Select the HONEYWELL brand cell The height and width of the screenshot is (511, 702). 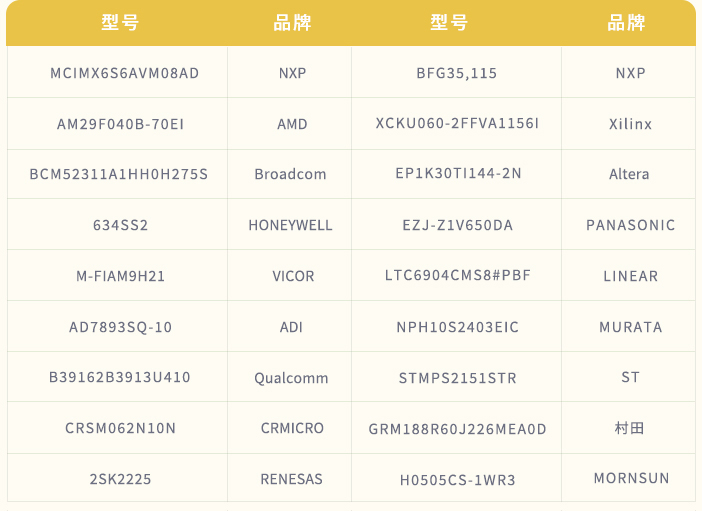[290, 225]
